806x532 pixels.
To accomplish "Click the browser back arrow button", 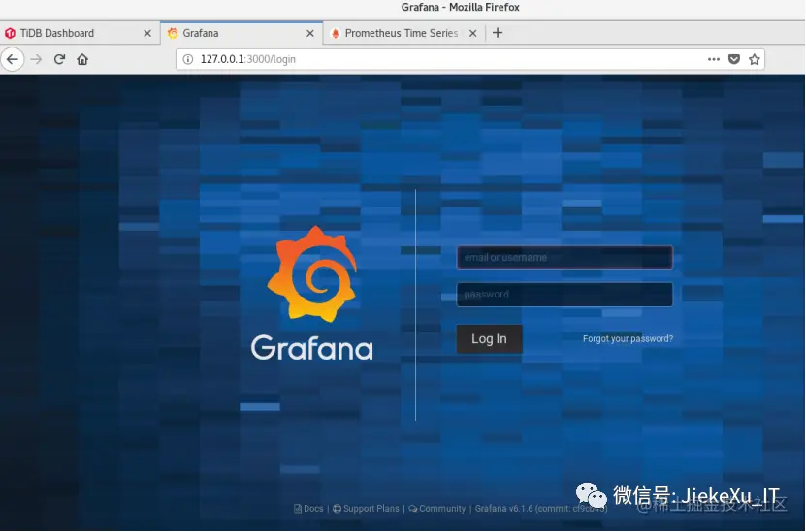I will [x=13, y=59].
